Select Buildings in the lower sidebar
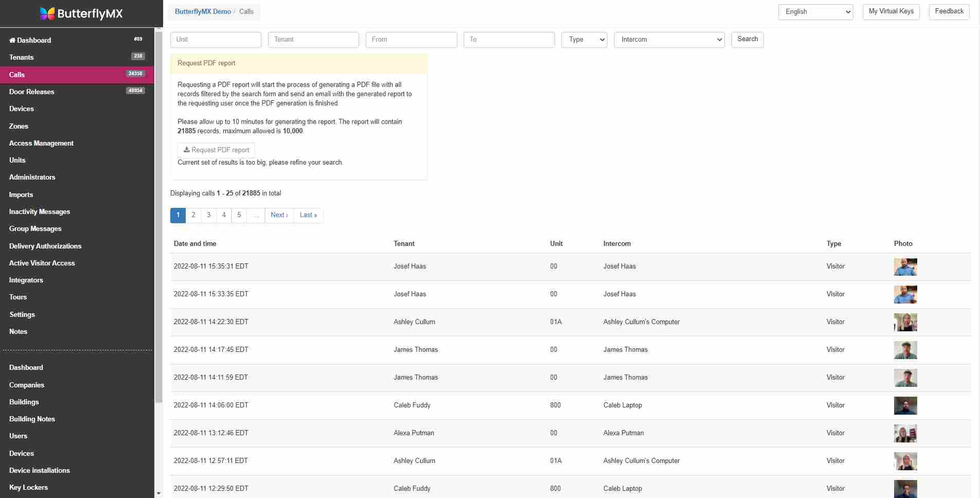The width and height of the screenshot is (980, 498). point(24,402)
